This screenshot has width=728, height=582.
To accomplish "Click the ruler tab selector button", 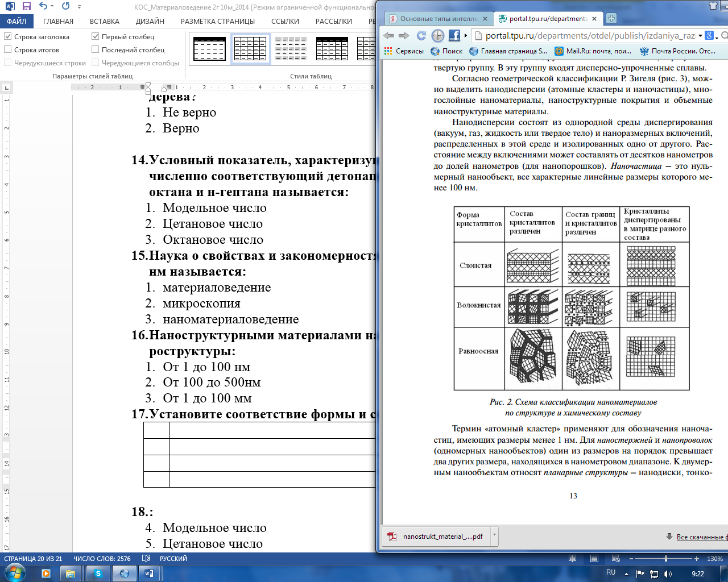I will 6,88.
